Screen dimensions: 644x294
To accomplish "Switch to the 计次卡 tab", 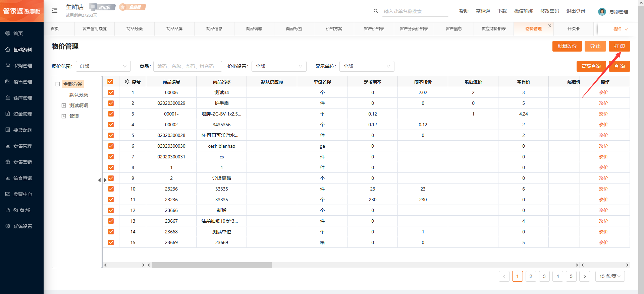I will coord(574,29).
